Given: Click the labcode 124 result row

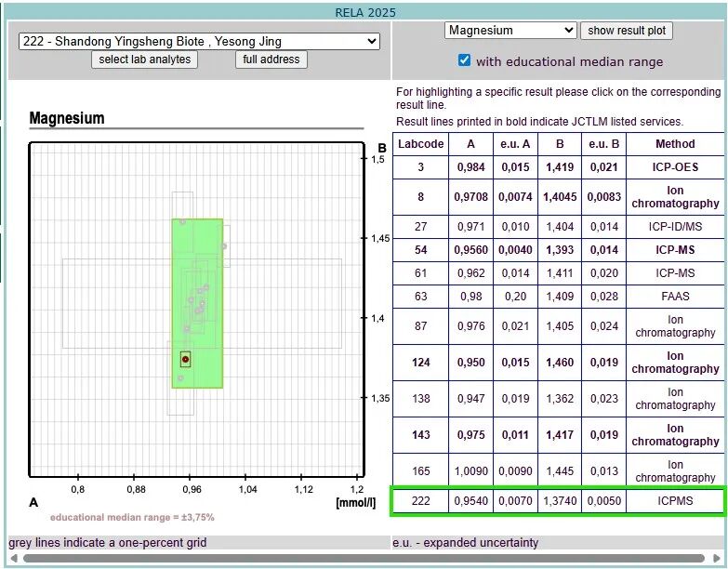Looking at the screenshot, I should [558, 363].
